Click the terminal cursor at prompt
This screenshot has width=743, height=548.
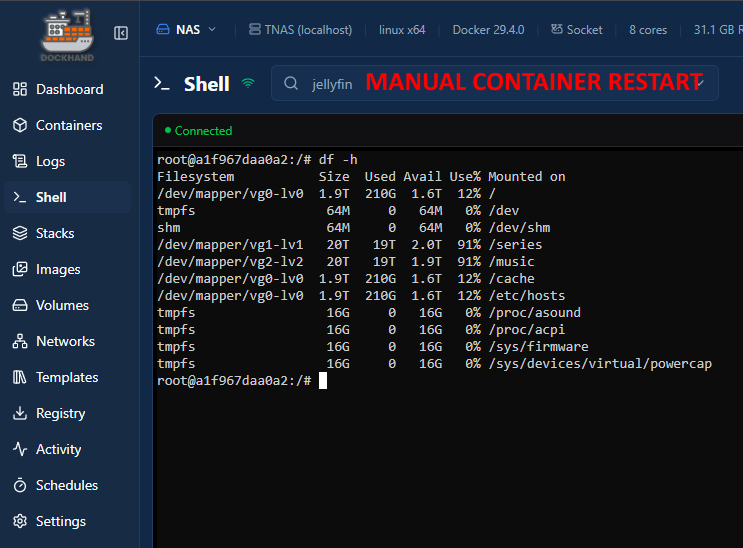click(x=323, y=381)
